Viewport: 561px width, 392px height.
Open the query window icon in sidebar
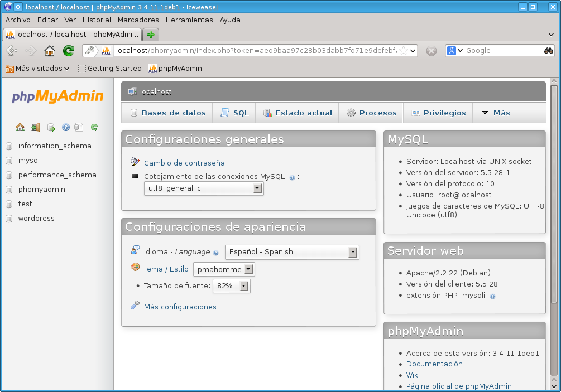point(51,128)
